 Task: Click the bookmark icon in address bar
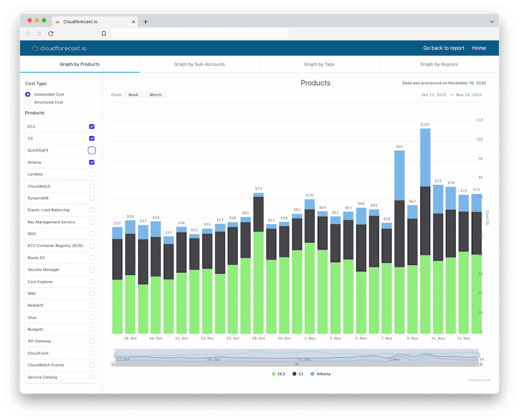(x=104, y=33)
